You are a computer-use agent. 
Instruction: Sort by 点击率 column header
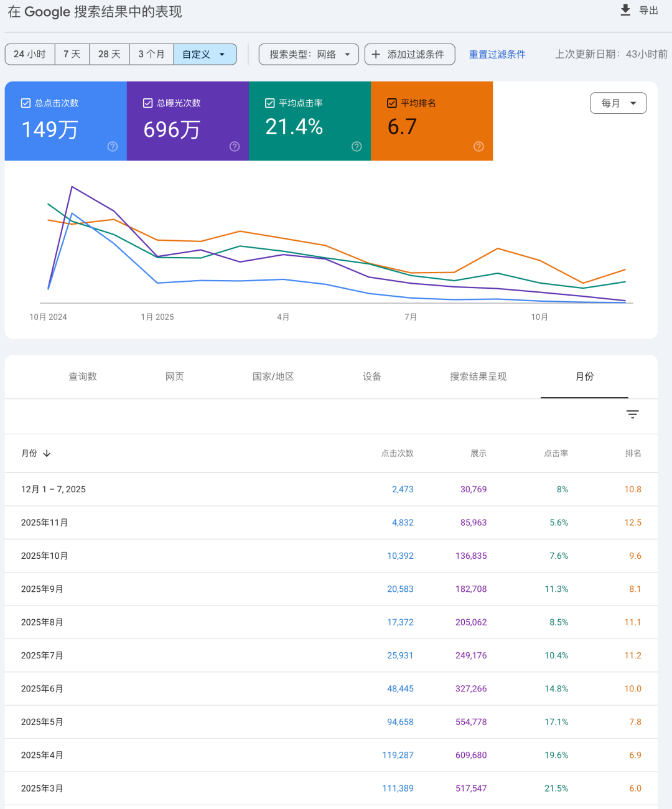(x=556, y=453)
